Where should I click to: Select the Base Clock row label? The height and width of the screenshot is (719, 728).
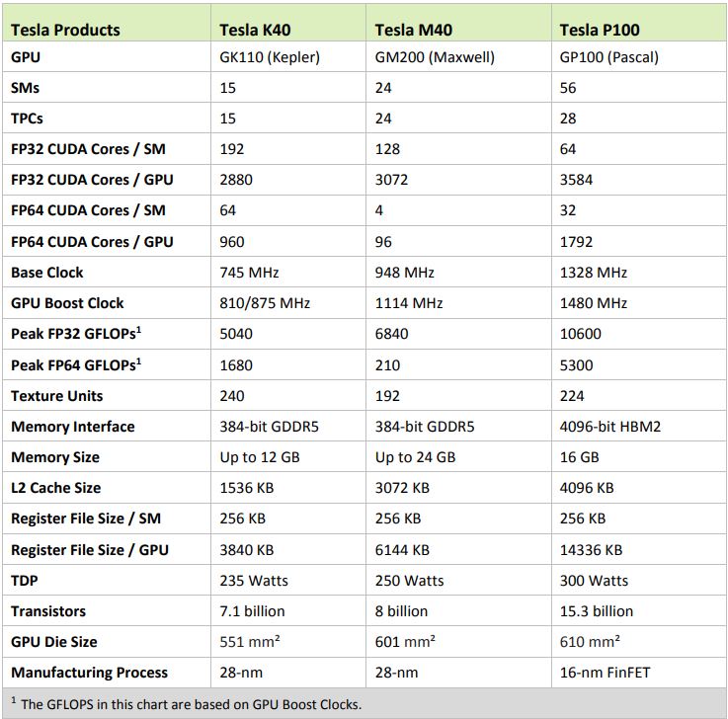[x=47, y=273]
